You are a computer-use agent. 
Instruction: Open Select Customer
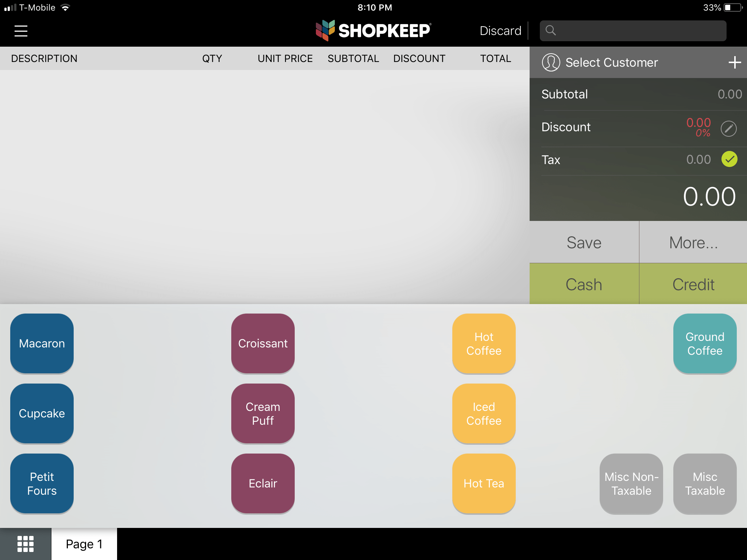click(x=612, y=62)
